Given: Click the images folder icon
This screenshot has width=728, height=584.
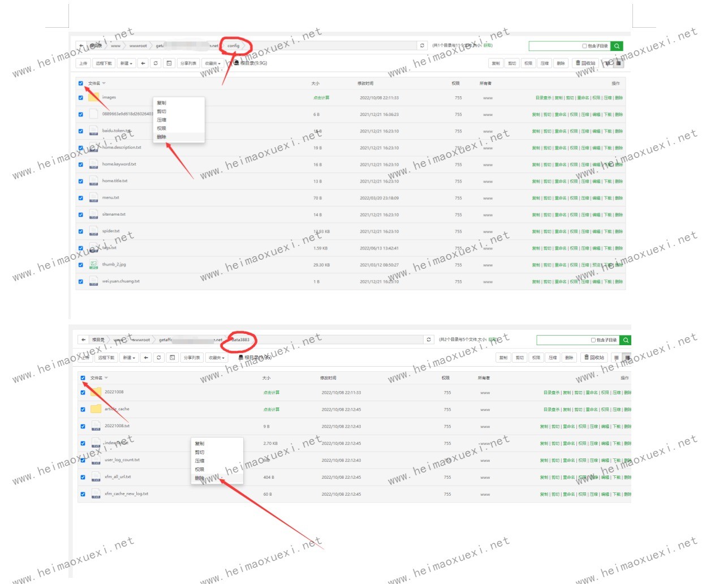Looking at the screenshot, I should (93, 97).
